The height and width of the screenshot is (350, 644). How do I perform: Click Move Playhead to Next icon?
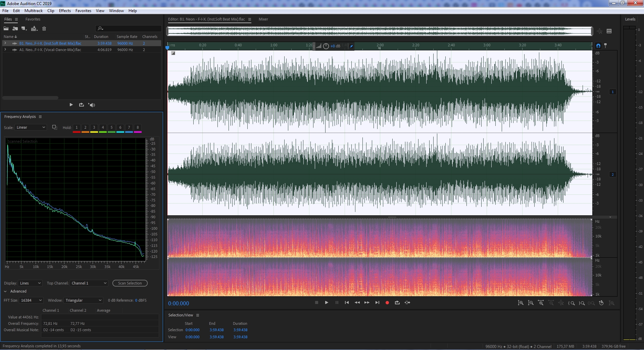(377, 303)
